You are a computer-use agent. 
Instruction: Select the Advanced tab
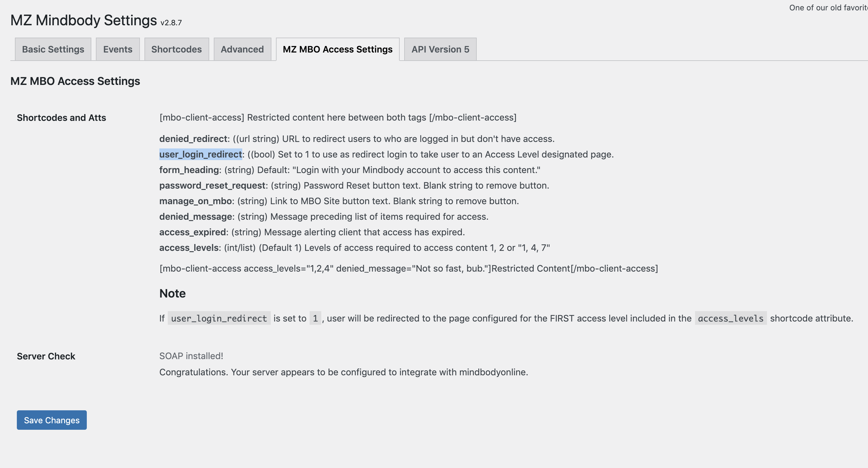click(x=242, y=49)
